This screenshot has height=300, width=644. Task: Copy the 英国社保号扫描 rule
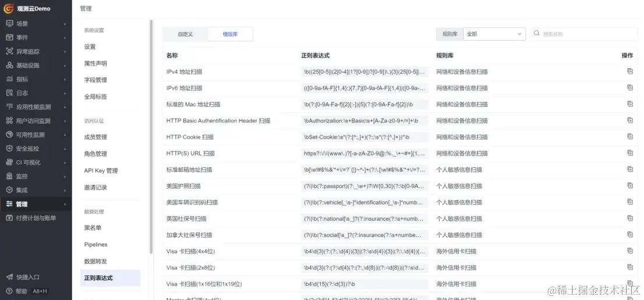point(630,218)
